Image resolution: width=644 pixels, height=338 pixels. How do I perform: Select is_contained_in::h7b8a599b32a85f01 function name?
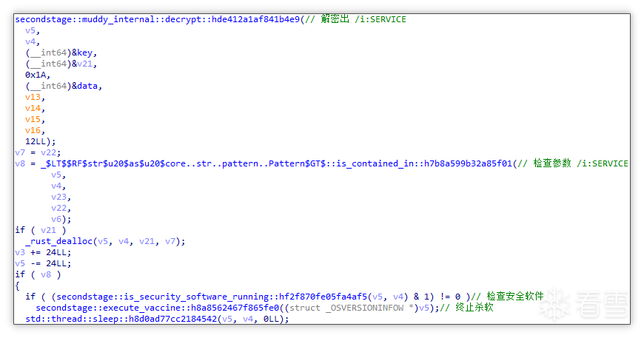pos(424,163)
